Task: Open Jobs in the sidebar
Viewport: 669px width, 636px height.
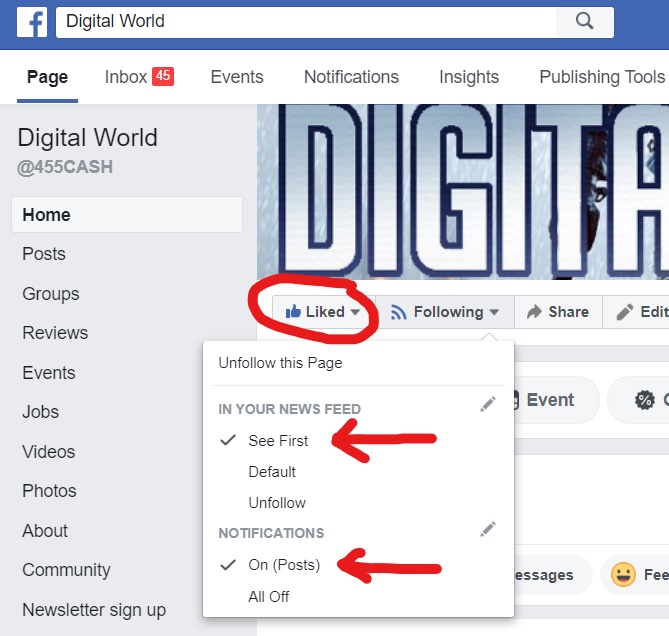Action: click(41, 412)
